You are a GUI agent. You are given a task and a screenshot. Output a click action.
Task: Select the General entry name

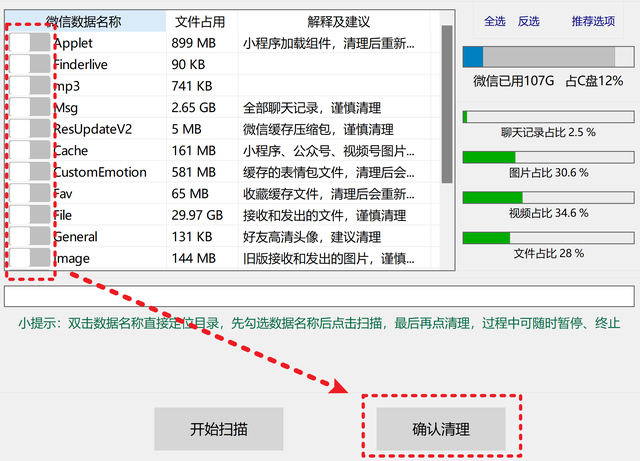point(76,237)
